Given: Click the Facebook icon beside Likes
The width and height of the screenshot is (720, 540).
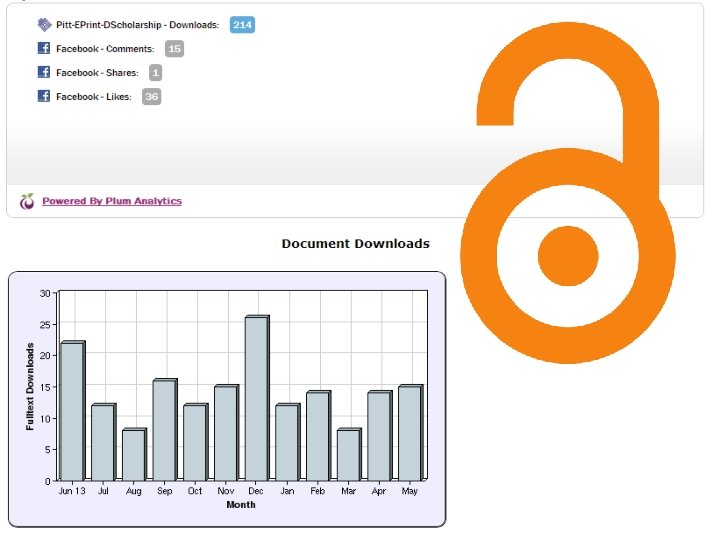Looking at the screenshot, I should click(x=44, y=96).
